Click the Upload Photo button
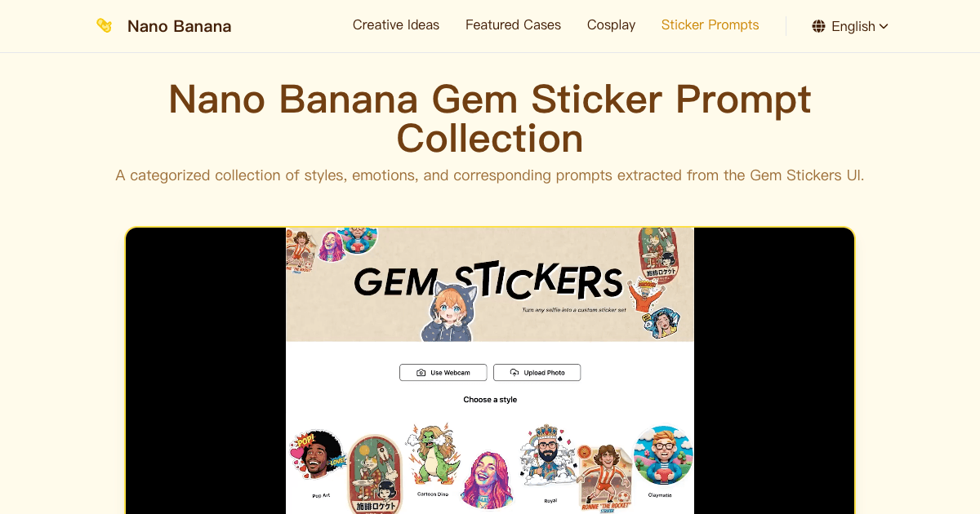Screen dimensions: 980x514 (x=537, y=373)
